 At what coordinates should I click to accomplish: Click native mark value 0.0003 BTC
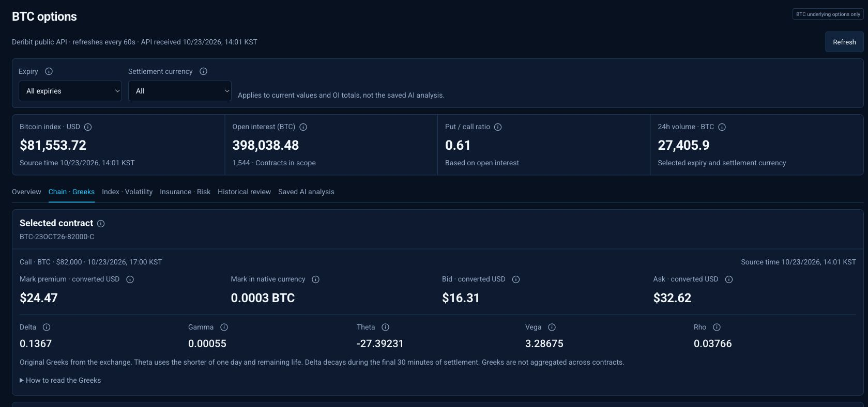click(263, 298)
